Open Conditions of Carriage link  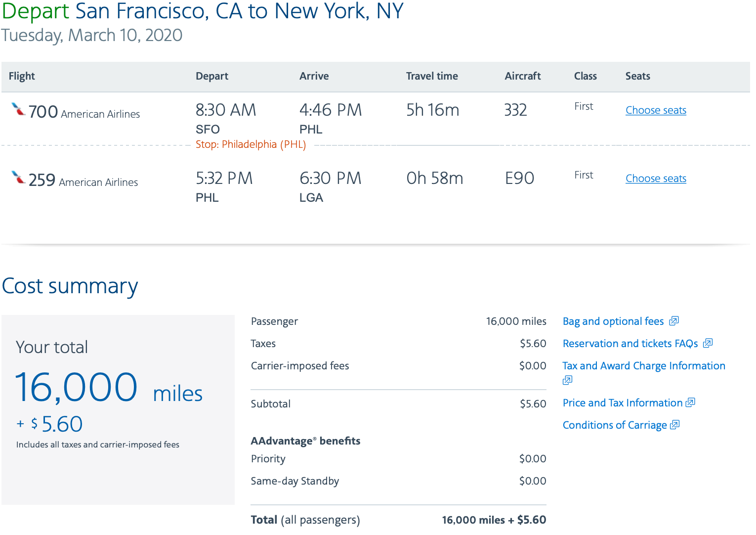click(x=615, y=425)
